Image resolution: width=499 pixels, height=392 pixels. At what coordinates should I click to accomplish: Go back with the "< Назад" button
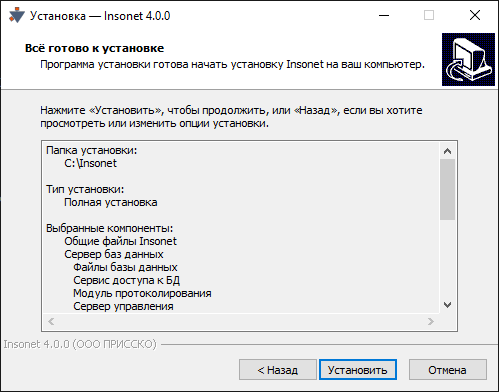click(x=278, y=370)
